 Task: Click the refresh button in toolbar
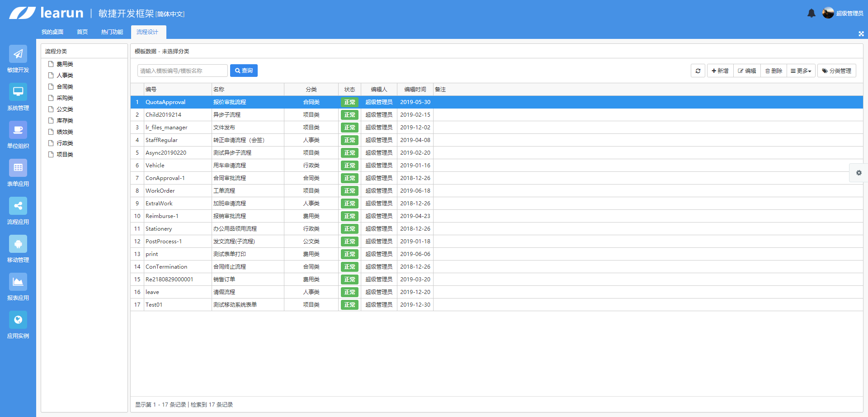pyautogui.click(x=698, y=71)
